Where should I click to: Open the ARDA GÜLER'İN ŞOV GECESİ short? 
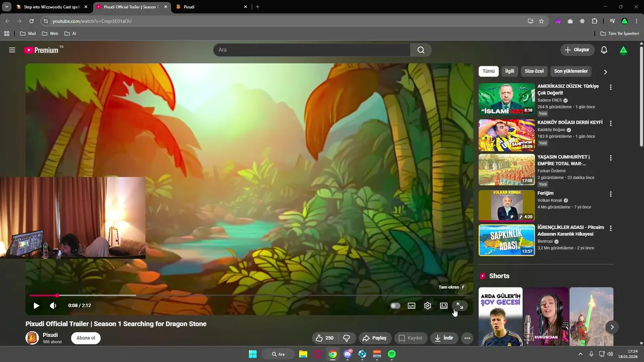(x=501, y=317)
